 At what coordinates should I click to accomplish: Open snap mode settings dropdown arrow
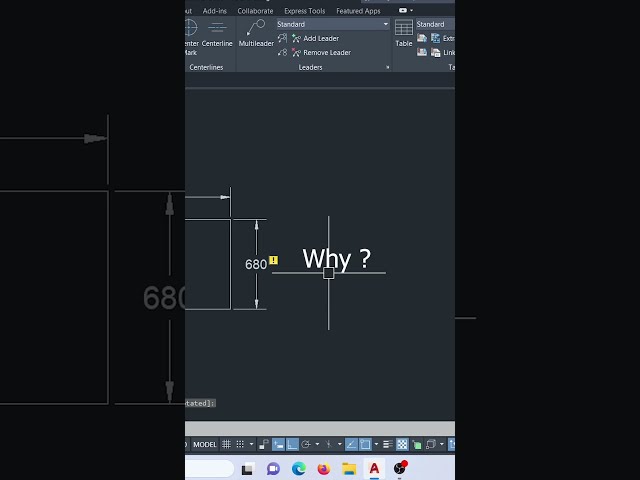(x=251, y=444)
